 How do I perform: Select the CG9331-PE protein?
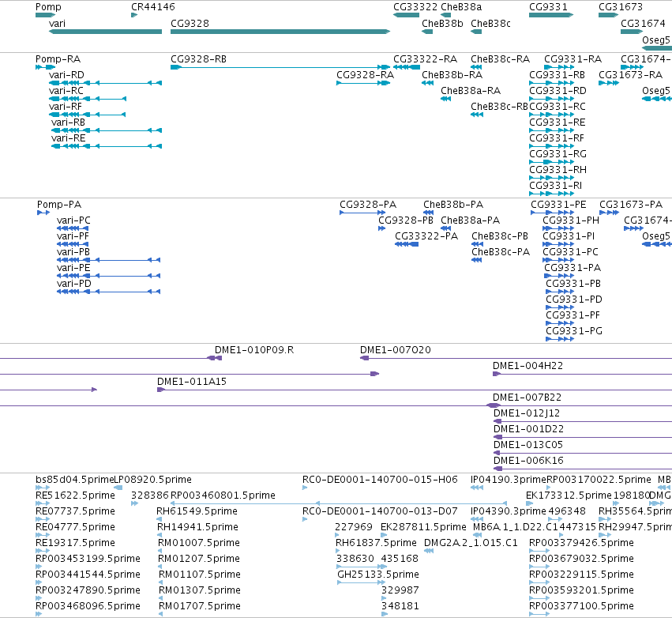point(553,213)
